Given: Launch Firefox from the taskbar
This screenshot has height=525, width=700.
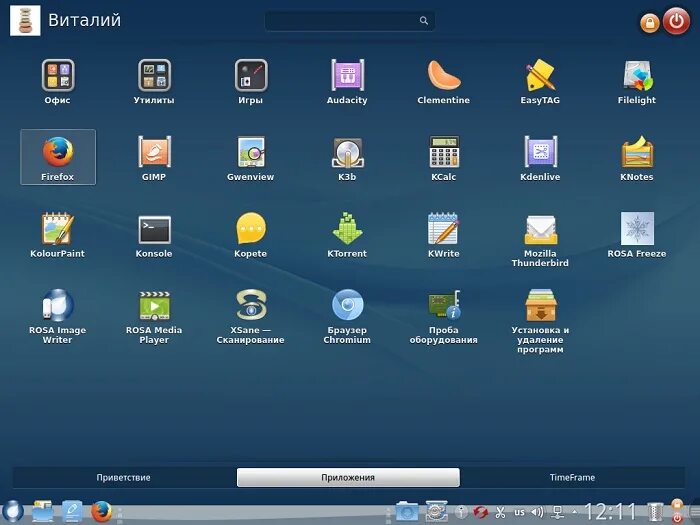Looking at the screenshot, I should click(x=101, y=512).
